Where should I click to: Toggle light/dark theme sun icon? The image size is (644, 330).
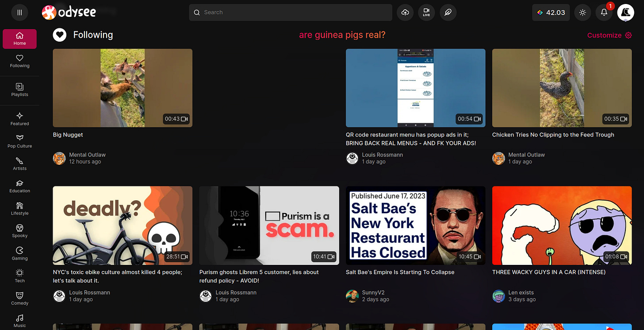coord(583,12)
